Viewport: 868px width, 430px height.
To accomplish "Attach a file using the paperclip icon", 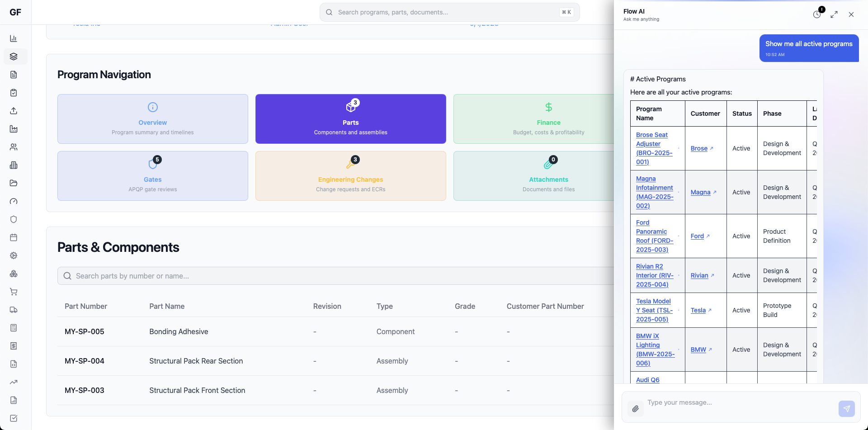I will [x=635, y=408].
